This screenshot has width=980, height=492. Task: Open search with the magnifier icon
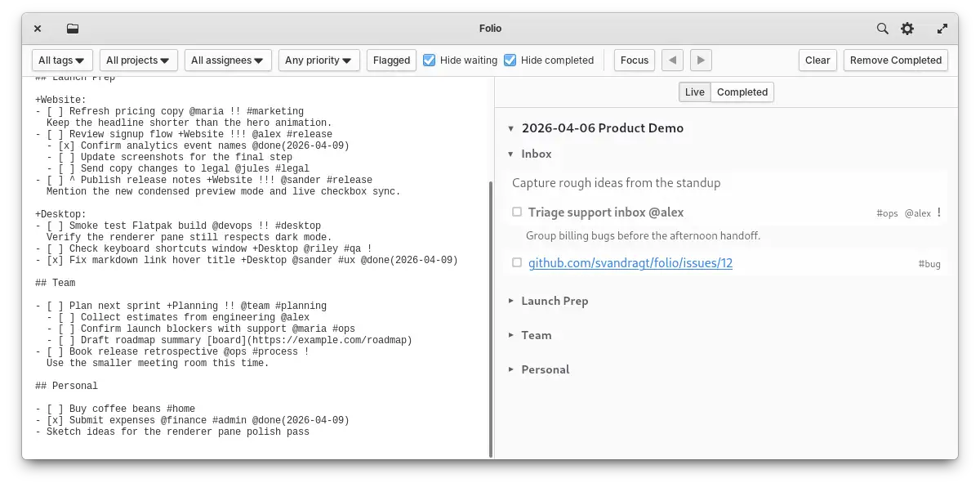click(883, 29)
